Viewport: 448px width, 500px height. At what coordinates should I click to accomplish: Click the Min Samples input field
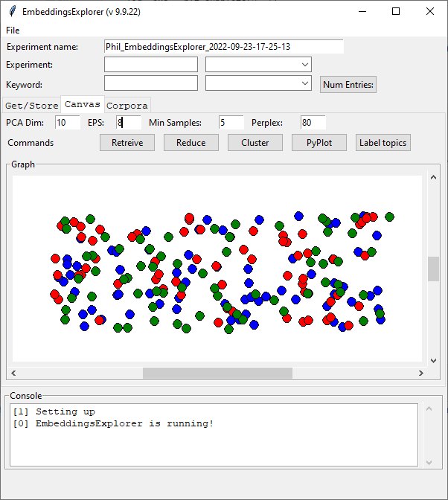point(231,122)
